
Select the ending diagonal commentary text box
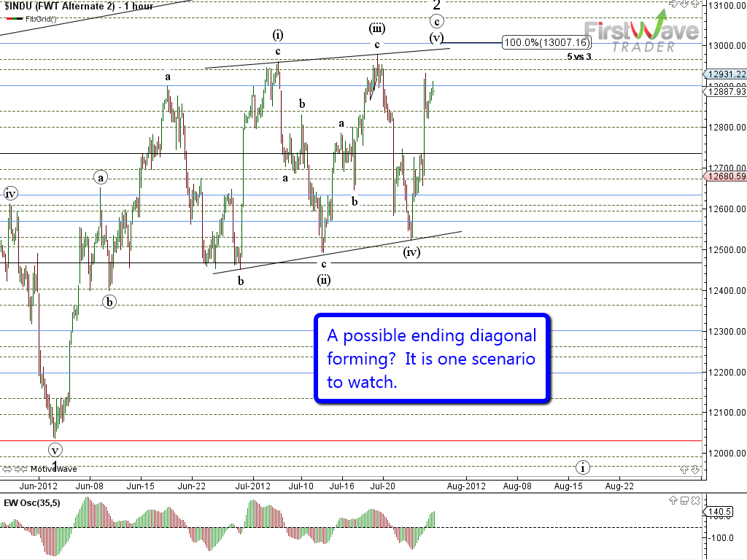pos(431,358)
